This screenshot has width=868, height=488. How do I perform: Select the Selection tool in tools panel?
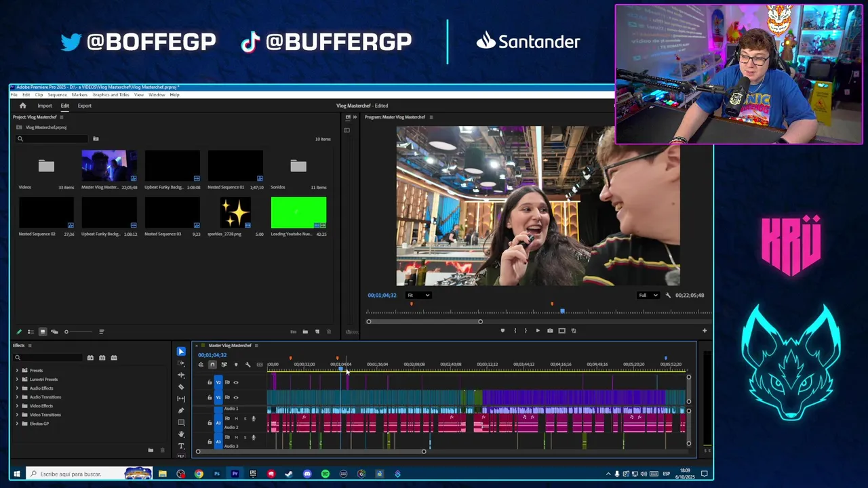click(x=181, y=351)
